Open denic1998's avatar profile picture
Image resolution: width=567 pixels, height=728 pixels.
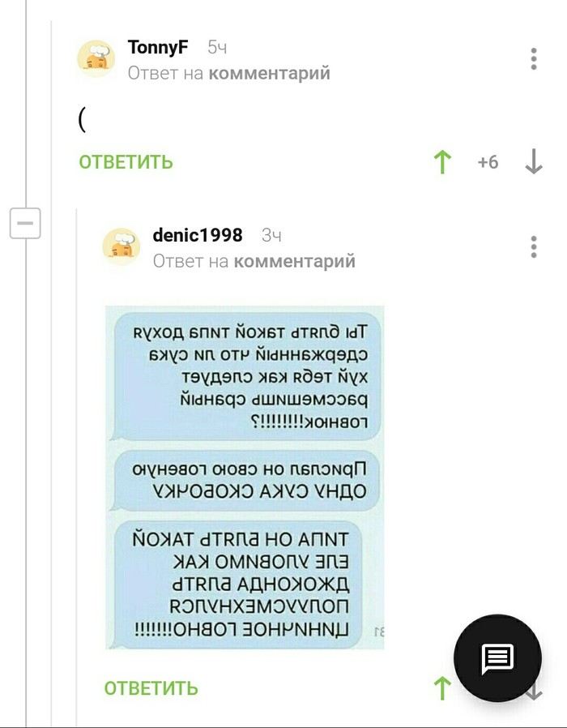click(x=122, y=246)
